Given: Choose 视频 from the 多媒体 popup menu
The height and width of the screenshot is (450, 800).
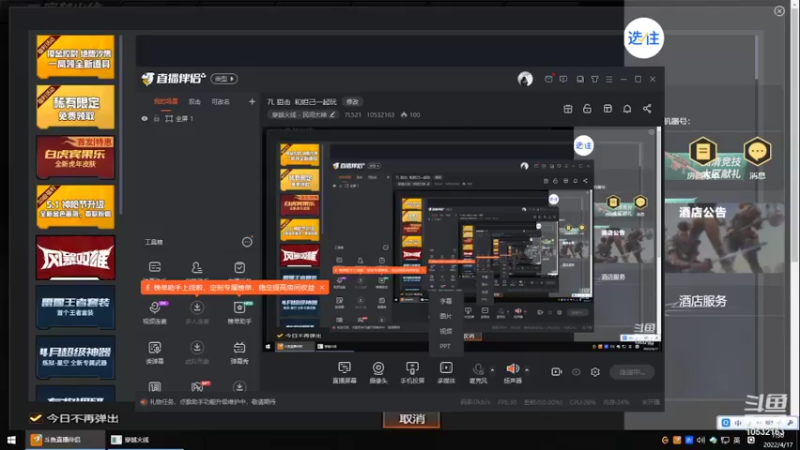Looking at the screenshot, I should click(x=445, y=331).
